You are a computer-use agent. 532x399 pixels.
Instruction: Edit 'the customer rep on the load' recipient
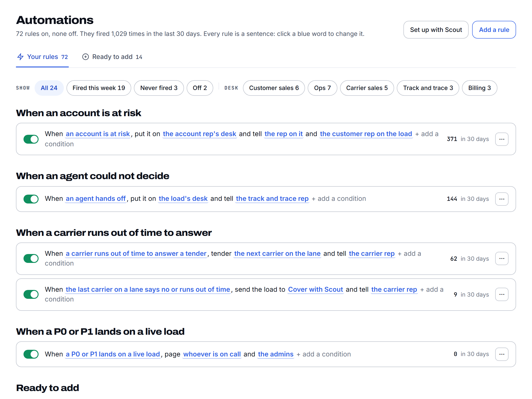366,134
